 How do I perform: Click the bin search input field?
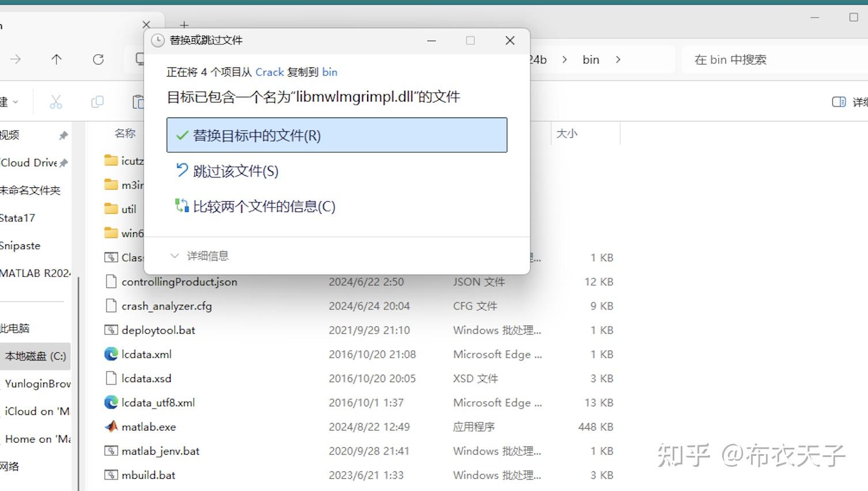(x=749, y=59)
